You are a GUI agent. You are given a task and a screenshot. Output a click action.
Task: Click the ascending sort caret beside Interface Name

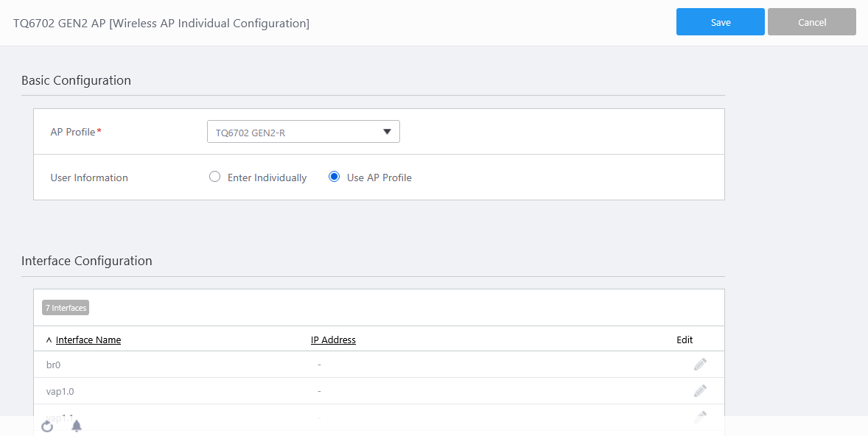click(49, 340)
